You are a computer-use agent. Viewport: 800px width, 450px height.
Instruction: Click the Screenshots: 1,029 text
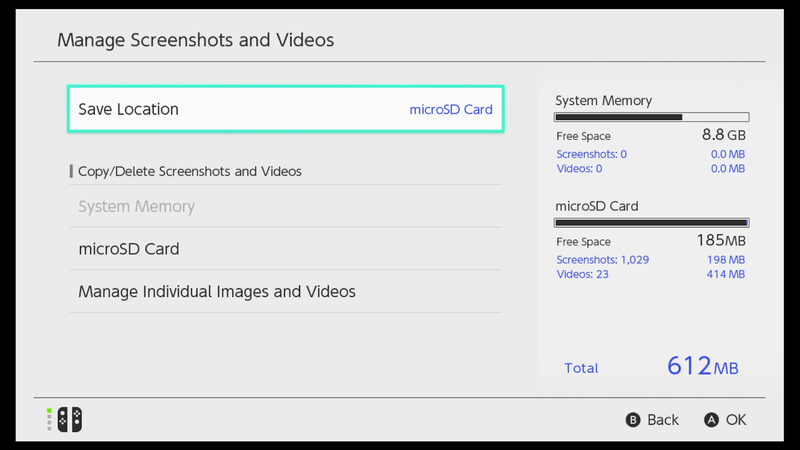click(x=603, y=260)
